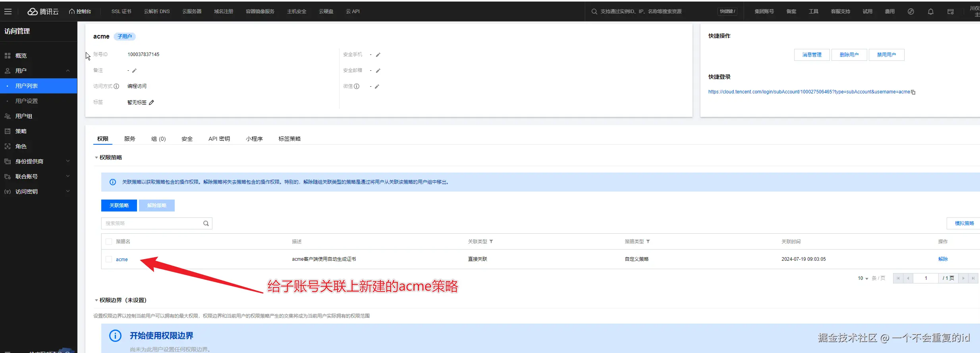Click the 概览 overview sidebar icon
Image resolution: width=980 pixels, height=353 pixels.
8,56
